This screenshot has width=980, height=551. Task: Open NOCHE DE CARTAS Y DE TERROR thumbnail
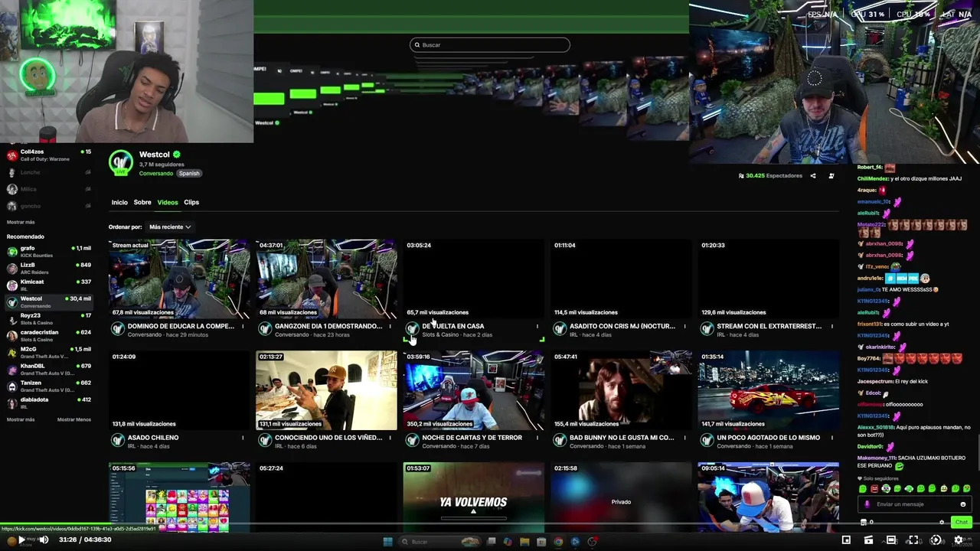tap(473, 390)
